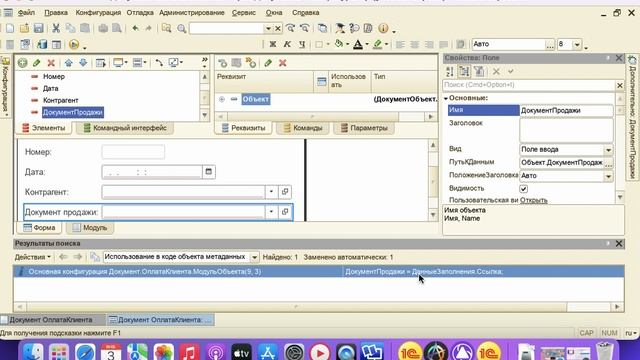Delete the selected attribute red X icon

click(x=282, y=63)
